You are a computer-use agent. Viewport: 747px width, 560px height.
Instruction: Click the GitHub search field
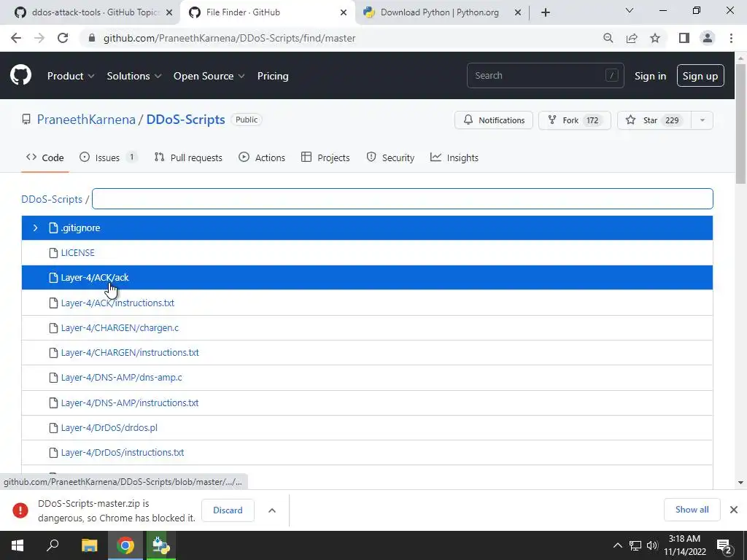[x=545, y=75]
